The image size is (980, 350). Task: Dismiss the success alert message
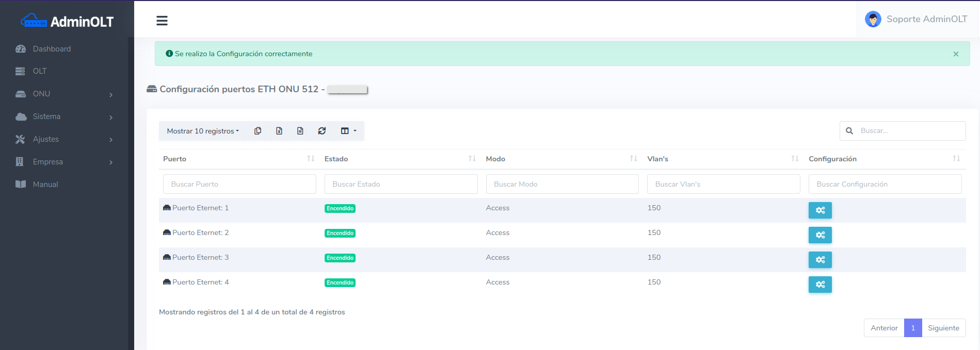tap(956, 54)
